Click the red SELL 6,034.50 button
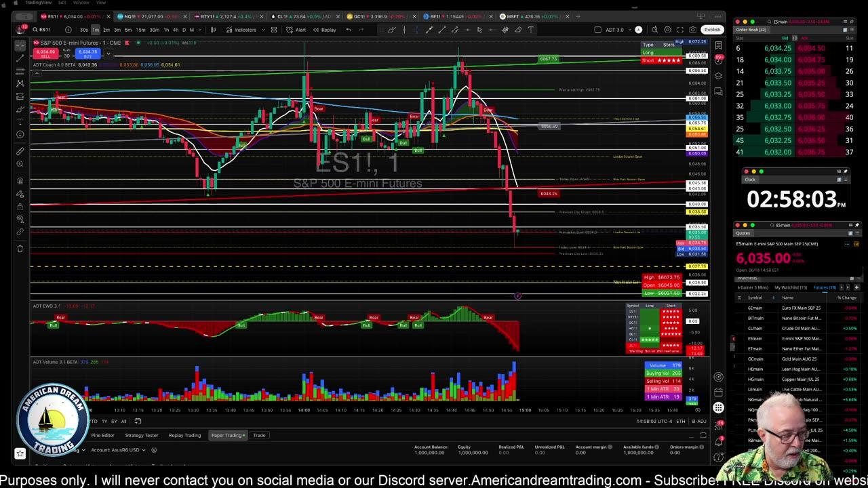868x488 pixels. 45,53
